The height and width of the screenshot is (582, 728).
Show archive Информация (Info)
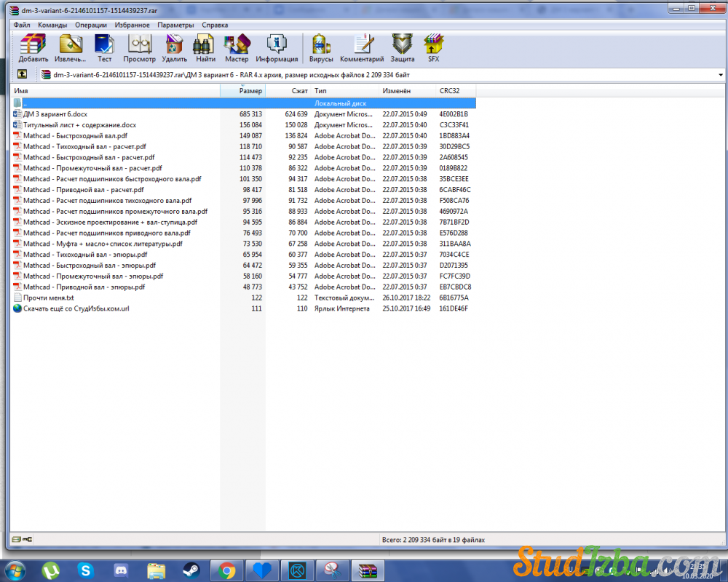point(277,48)
